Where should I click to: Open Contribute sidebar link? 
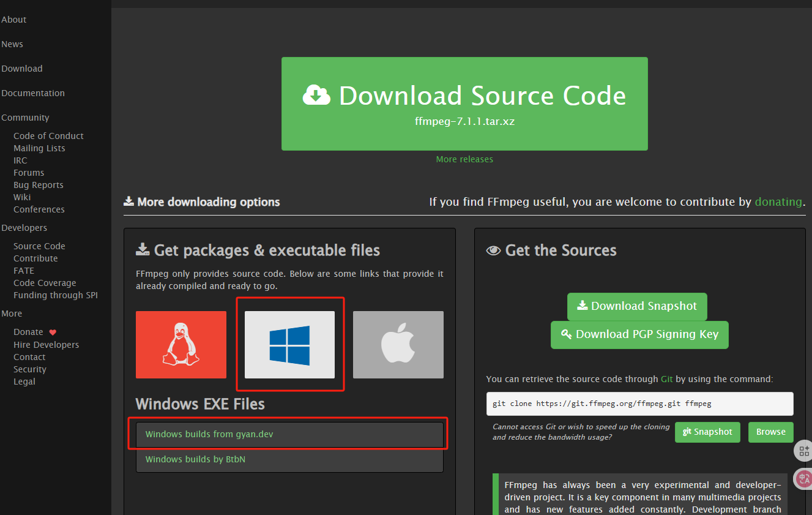(x=35, y=258)
